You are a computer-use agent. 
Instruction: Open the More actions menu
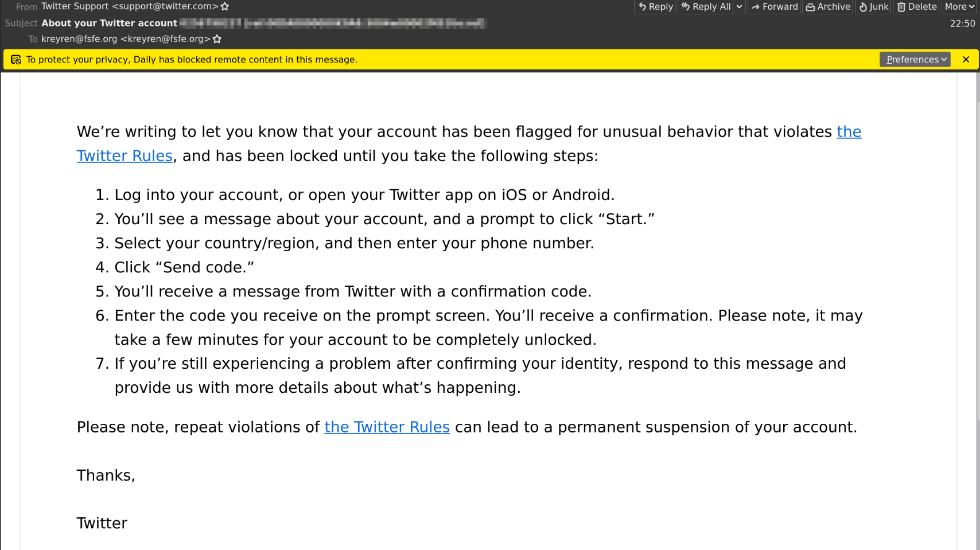point(959,7)
